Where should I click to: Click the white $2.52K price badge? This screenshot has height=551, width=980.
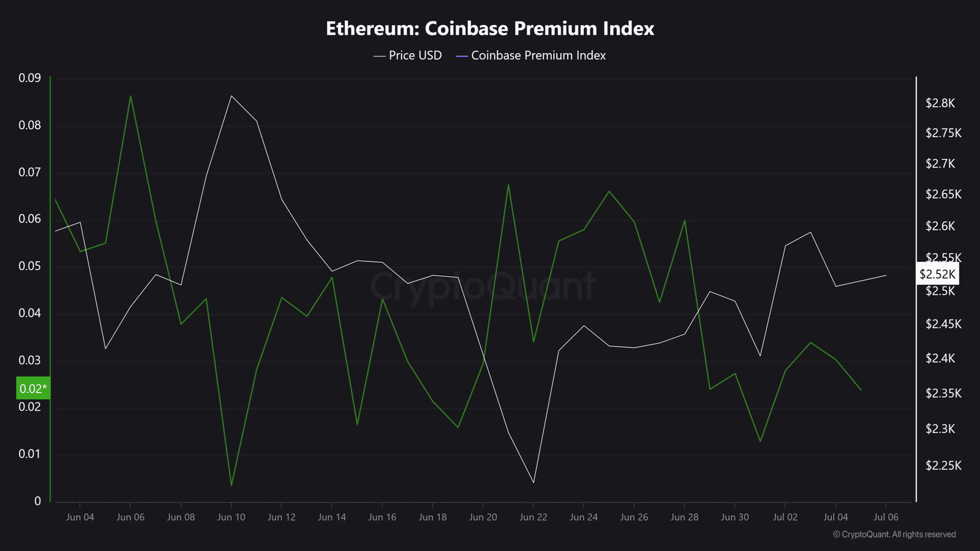click(937, 274)
